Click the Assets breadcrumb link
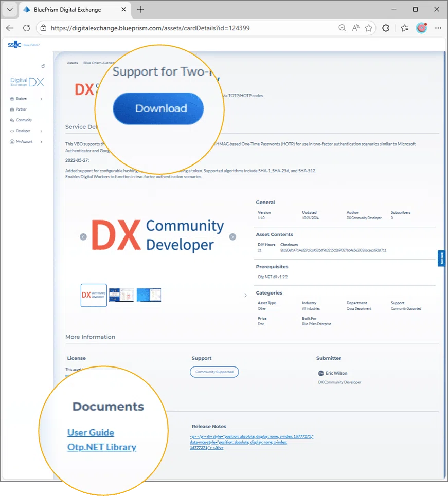Screen dimensions: 448x496 [73, 63]
